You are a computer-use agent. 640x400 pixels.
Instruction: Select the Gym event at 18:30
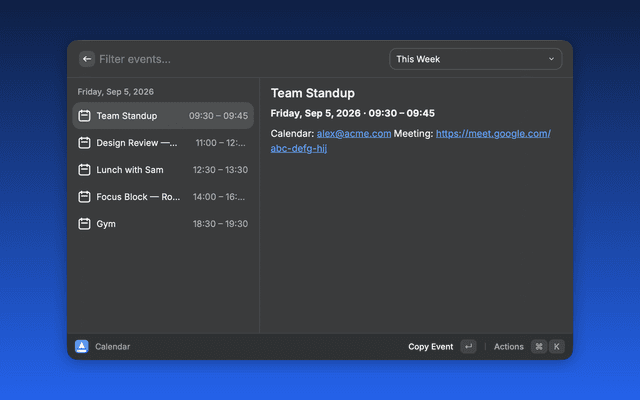tap(163, 224)
